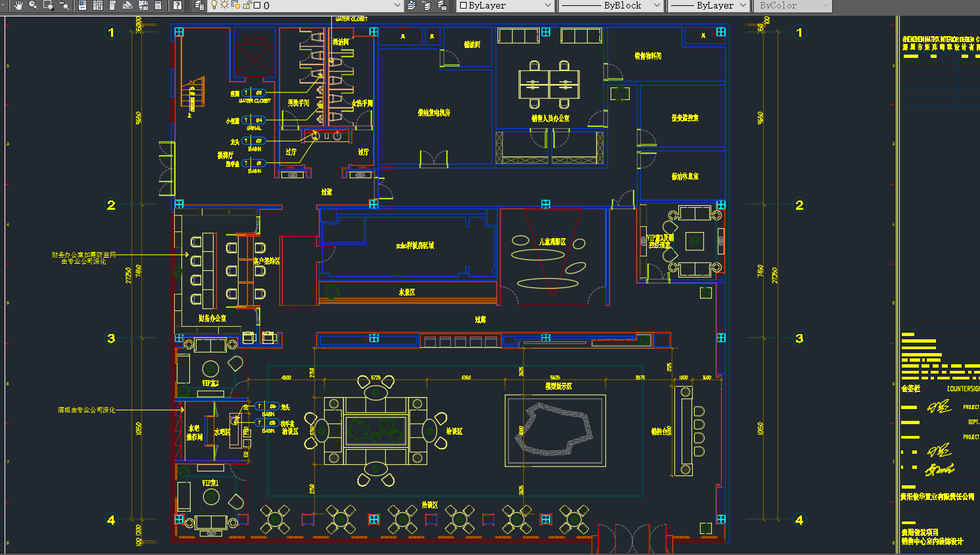The image size is (980, 555).
Task: Open the Layer Properties Manager
Action: (200, 5)
